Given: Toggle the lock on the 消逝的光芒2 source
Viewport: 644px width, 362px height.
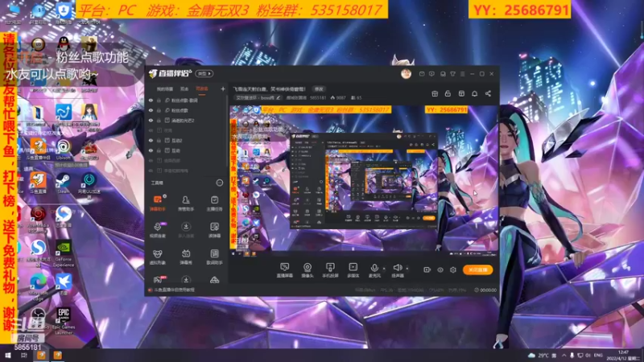Looking at the screenshot, I should (x=159, y=120).
